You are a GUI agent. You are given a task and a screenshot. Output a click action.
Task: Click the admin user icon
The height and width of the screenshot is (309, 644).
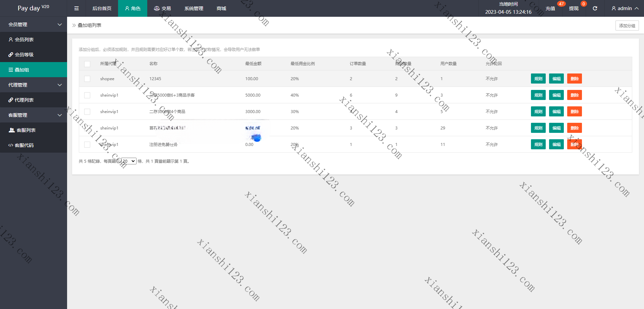pyautogui.click(x=614, y=8)
